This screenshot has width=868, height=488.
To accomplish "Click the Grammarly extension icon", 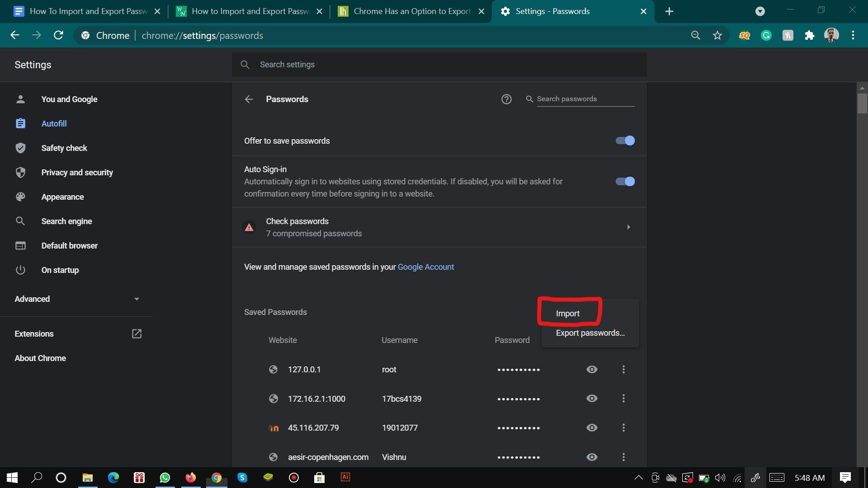I will click(766, 35).
